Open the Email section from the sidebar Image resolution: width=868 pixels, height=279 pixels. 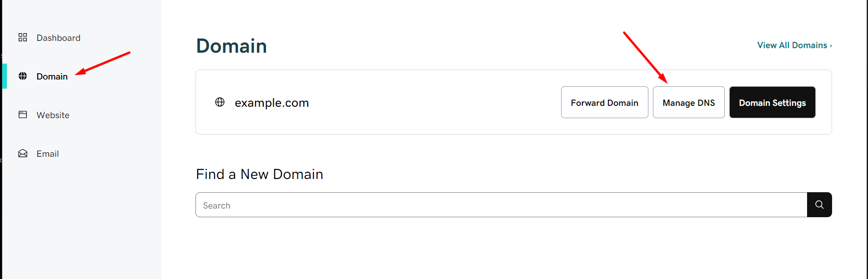(47, 154)
